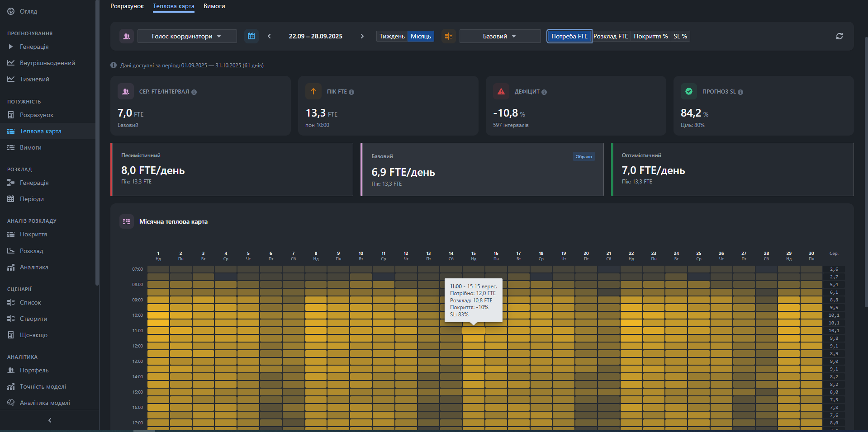Toggle the heatmap to SL % mode
This screenshot has width=868, height=432.
pyautogui.click(x=680, y=36)
